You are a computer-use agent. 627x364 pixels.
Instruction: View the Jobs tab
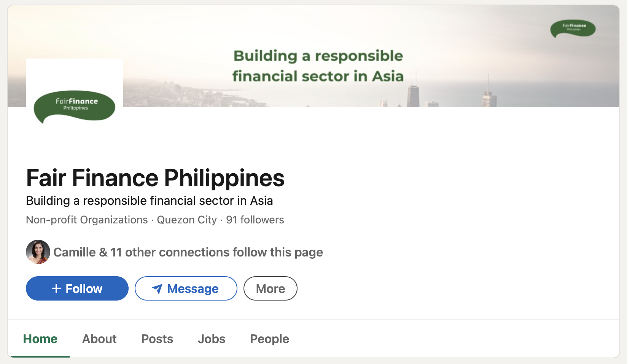coord(212,339)
